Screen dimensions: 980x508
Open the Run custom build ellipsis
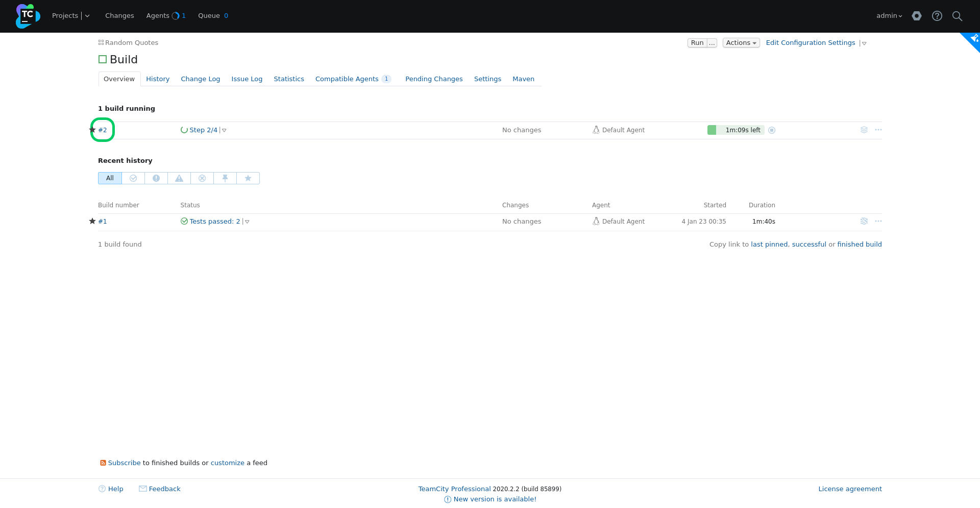click(x=712, y=43)
